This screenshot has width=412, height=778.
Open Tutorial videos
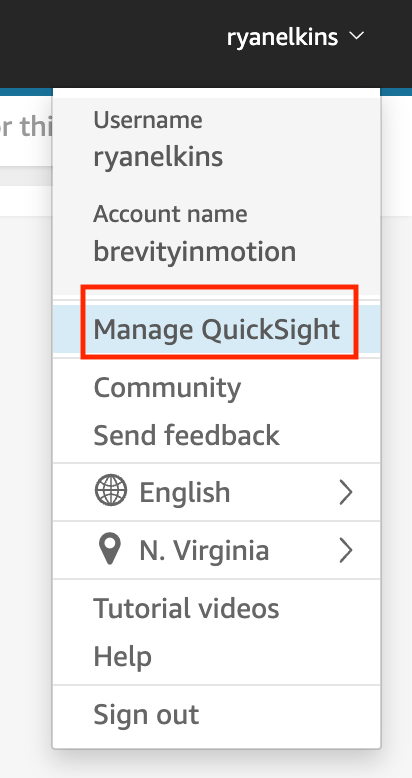click(186, 608)
